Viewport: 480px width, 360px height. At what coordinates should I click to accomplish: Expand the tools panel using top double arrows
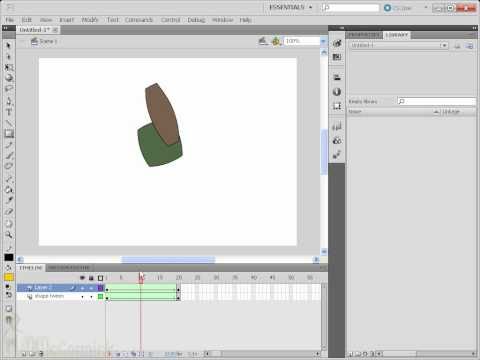tap(5, 28)
